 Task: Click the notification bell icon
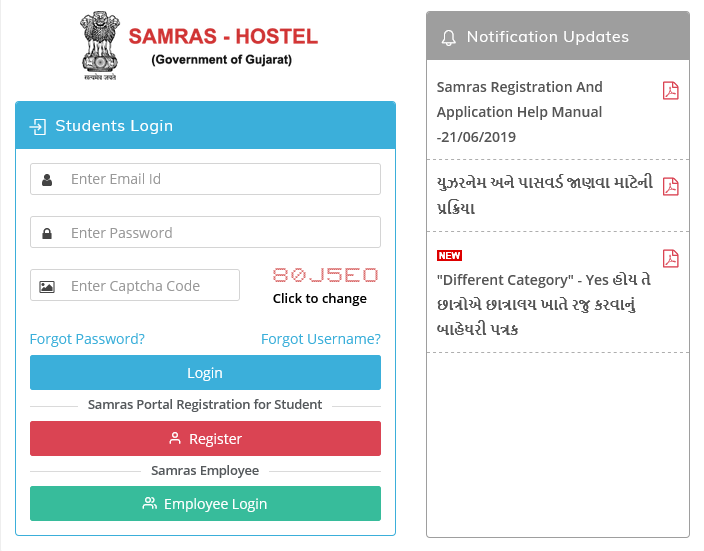click(448, 37)
